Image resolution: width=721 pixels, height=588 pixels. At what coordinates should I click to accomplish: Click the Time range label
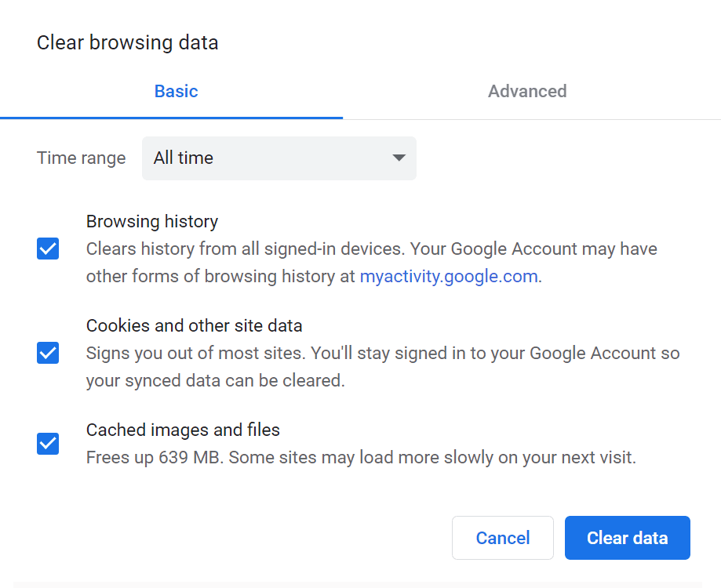point(81,158)
